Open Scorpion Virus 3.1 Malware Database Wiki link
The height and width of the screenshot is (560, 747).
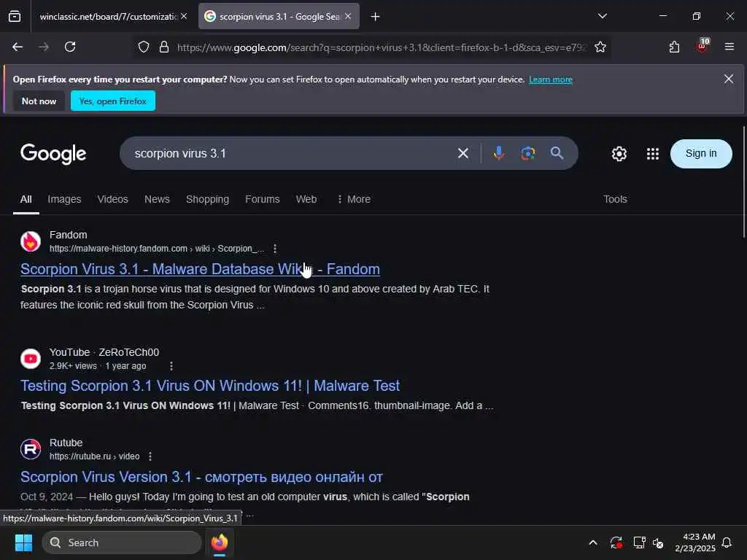pyautogui.click(x=200, y=269)
